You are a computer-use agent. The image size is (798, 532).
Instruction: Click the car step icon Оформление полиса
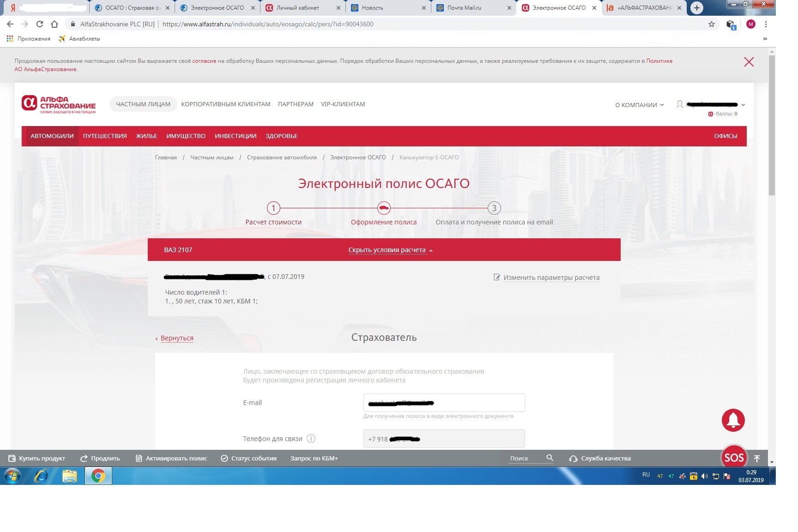point(384,208)
